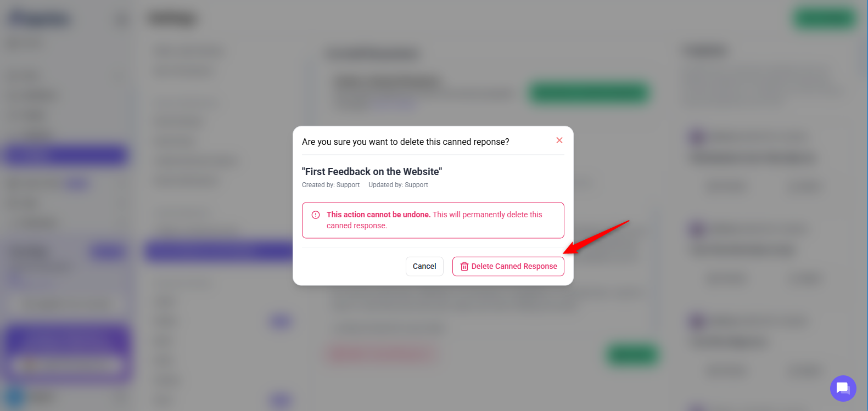The height and width of the screenshot is (411, 868).
Task: Click the warning circle icon in alert
Action: pyautogui.click(x=316, y=215)
